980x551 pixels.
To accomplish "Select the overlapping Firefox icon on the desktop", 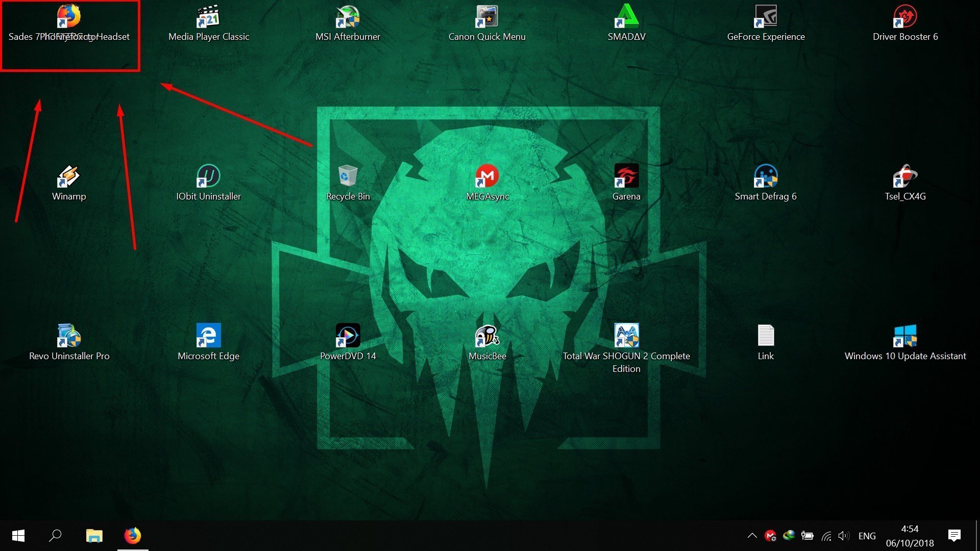I will (x=69, y=17).
